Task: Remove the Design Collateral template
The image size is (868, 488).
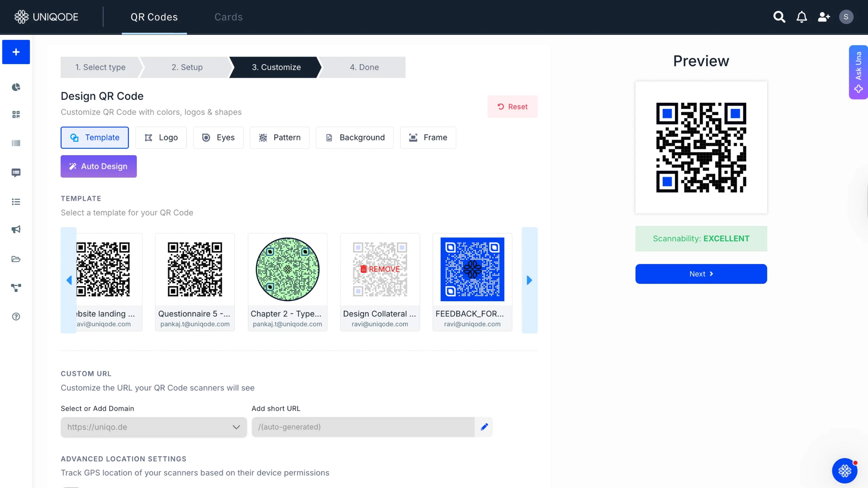Action: [x=380, y=269]
